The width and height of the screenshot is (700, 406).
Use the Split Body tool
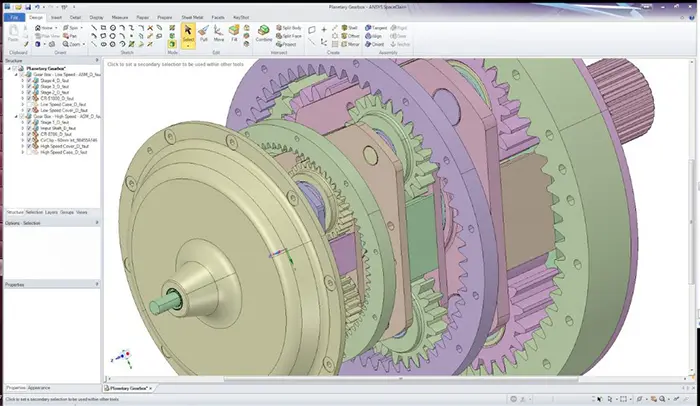tap(290, 30)
